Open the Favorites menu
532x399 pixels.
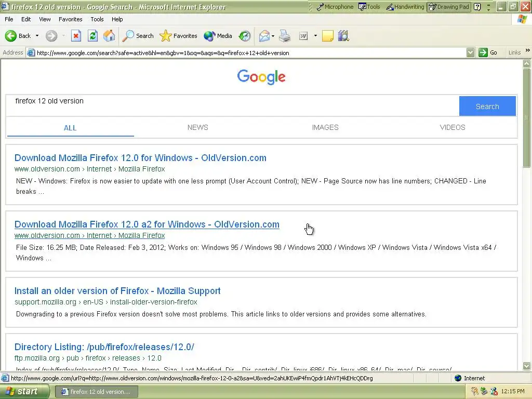tap(70, 19)
